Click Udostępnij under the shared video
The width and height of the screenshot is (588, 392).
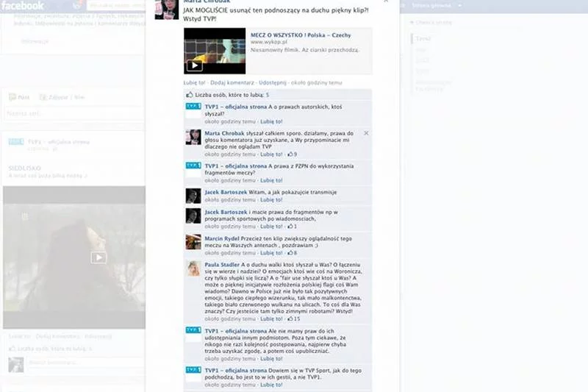[x=273, y=82]
